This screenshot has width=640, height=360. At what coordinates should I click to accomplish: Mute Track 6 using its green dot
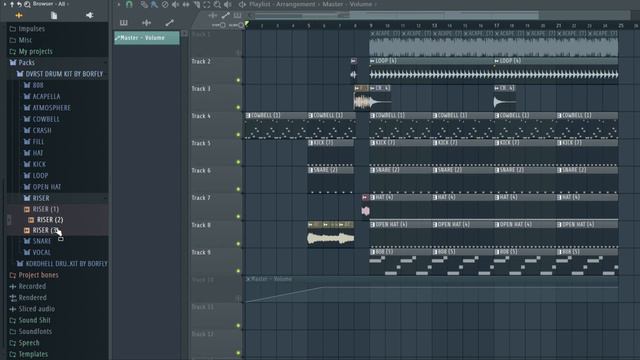tap(238, 189)
